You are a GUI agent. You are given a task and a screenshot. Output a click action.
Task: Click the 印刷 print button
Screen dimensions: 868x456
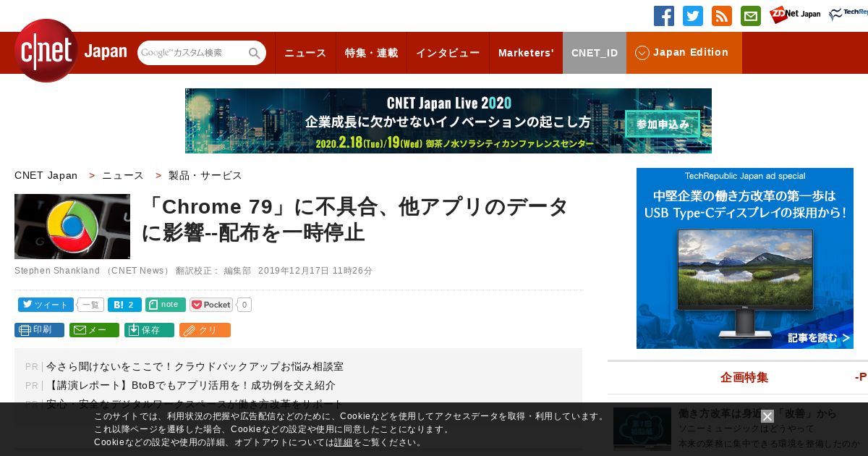pos(39,330)
